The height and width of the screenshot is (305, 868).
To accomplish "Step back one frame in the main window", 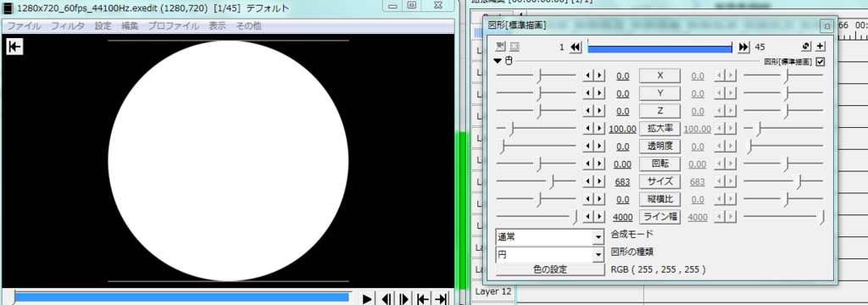I will 387,299.
